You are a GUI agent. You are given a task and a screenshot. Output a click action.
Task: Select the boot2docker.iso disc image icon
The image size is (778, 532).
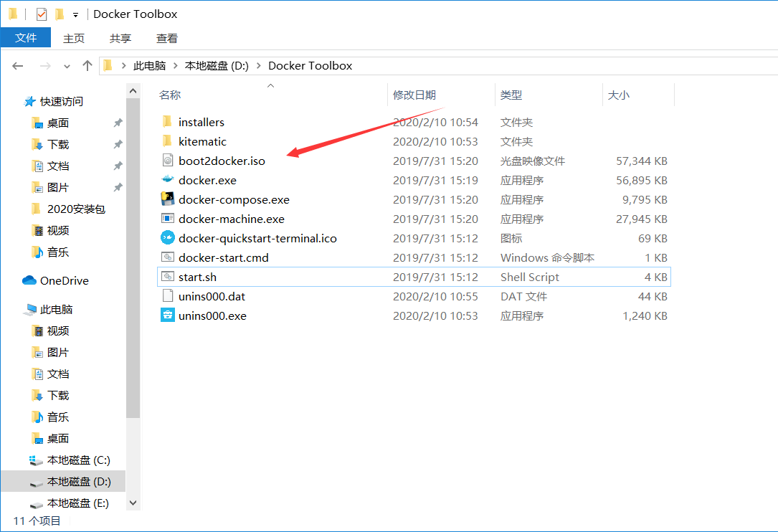pyautogui.click(x=168, y=161)
